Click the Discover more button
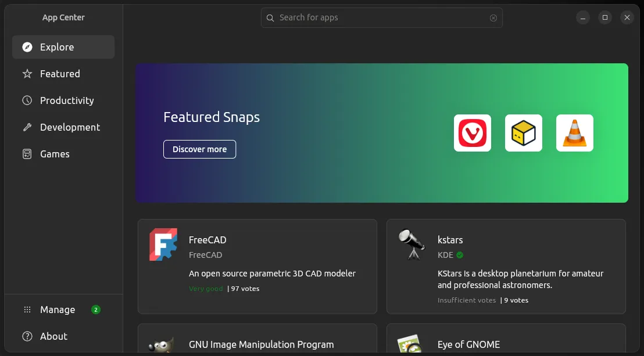 (x=199, y=149)
